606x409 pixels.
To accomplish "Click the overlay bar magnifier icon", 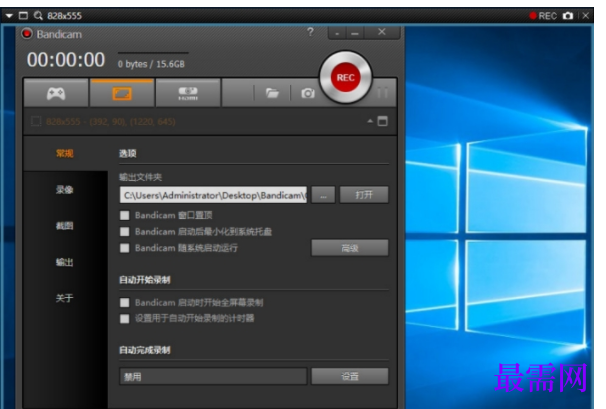I will tap(38, 15).
